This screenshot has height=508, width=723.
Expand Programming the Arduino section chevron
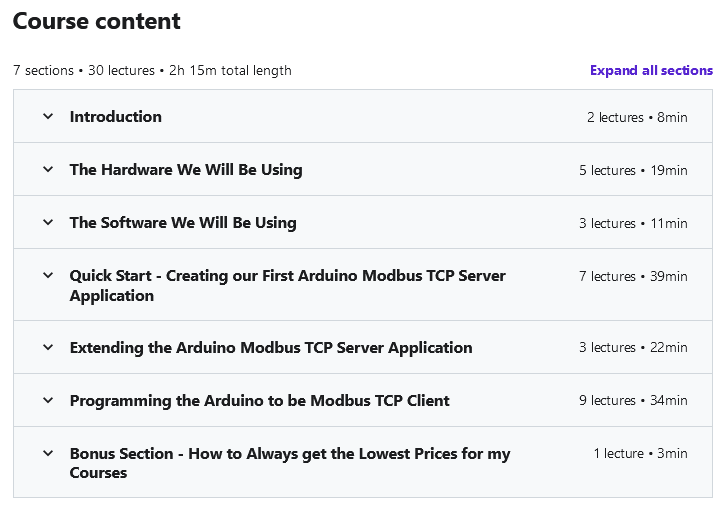pyautogui.click(x=48, y=400)
